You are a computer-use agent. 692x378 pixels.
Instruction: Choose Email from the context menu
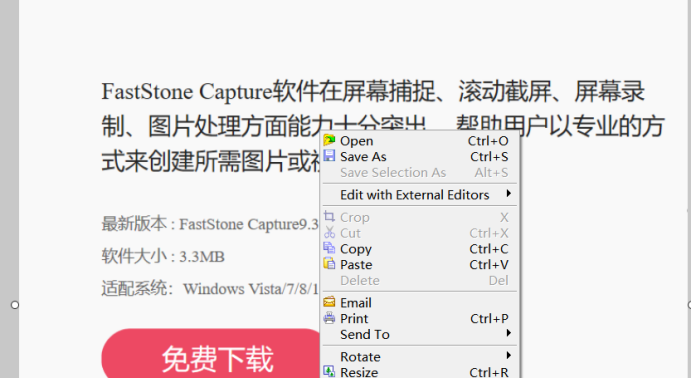(420, 303)
